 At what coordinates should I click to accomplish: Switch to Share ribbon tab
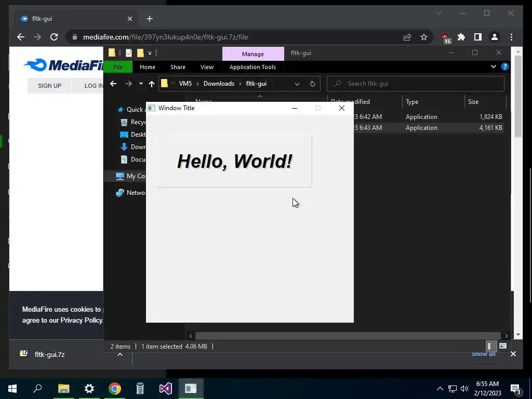pos(178,67)
